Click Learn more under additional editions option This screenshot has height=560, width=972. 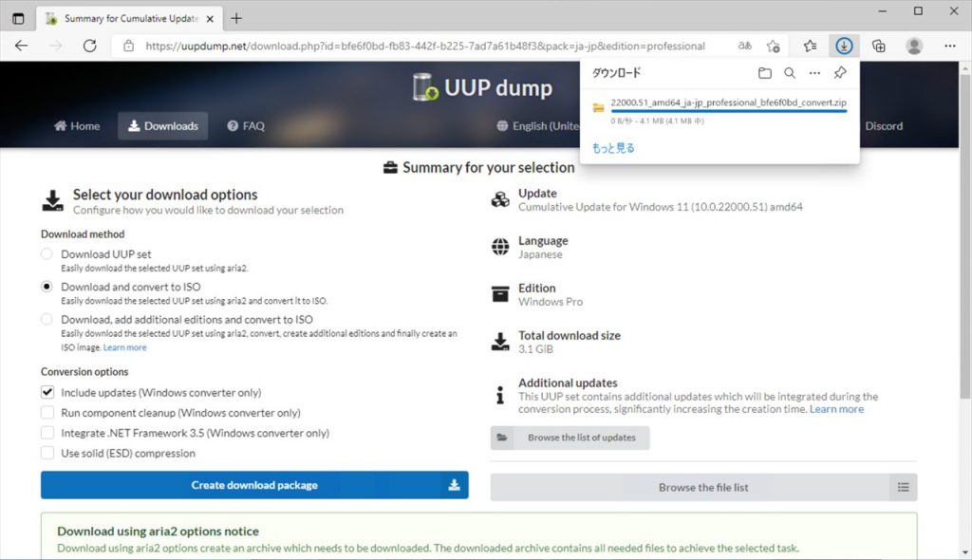point(124,347)
